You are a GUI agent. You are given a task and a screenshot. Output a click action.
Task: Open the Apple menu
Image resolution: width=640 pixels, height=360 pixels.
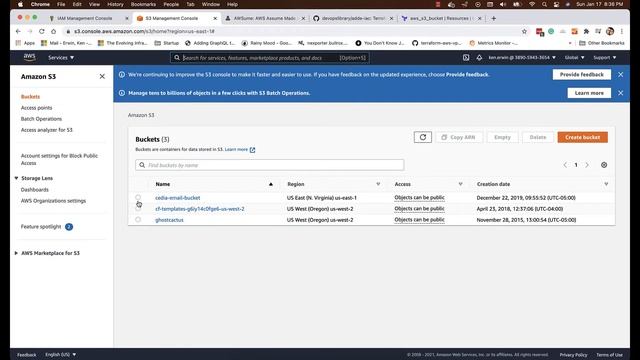[x=20, y=4]
